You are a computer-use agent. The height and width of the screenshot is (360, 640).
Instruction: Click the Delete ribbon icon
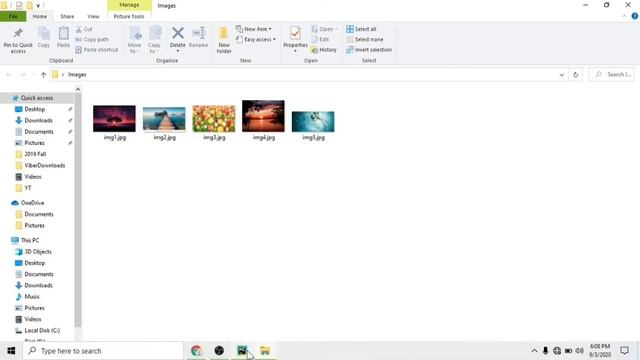(178, 40)
